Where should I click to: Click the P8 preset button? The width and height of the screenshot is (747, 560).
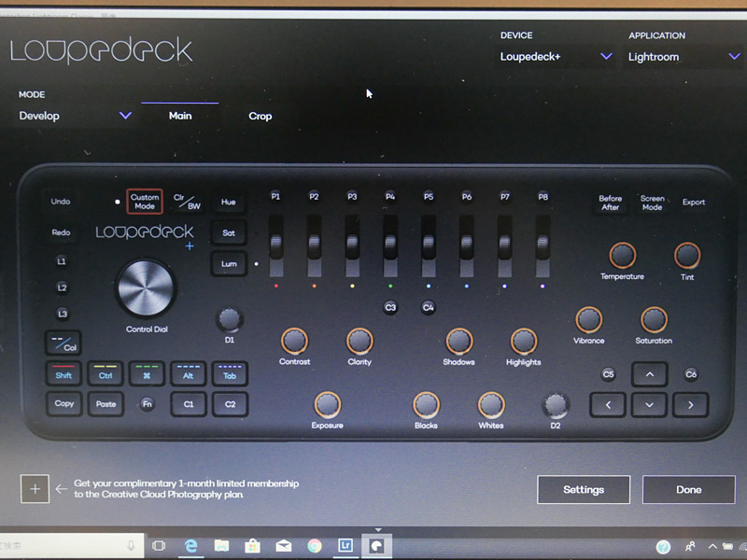tap(543, 197)
